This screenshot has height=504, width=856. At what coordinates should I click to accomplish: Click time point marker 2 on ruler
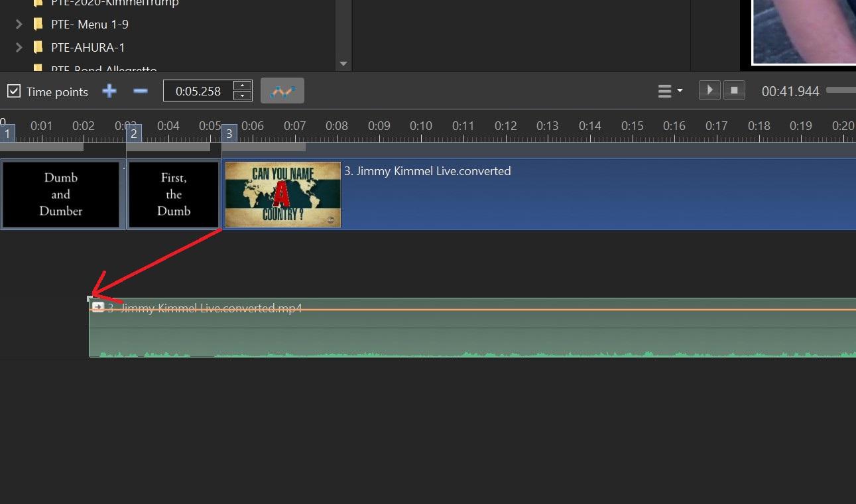coord(133,133)
